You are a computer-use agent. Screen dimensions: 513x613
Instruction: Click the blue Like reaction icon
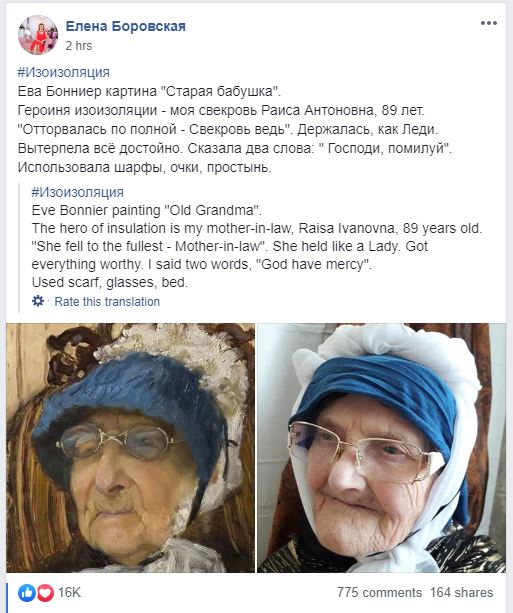click(x=27, y=593)
